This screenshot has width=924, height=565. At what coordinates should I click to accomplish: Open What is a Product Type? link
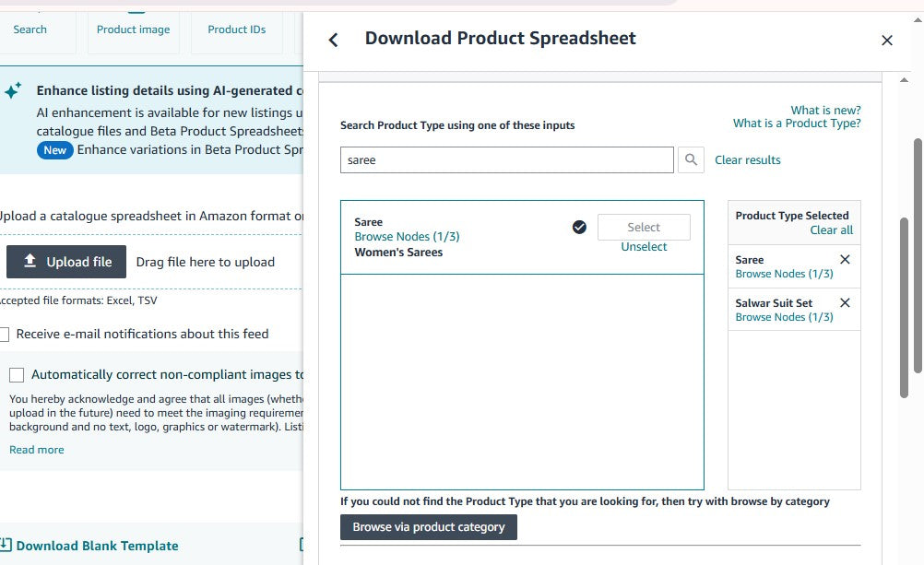coord(797,124)
